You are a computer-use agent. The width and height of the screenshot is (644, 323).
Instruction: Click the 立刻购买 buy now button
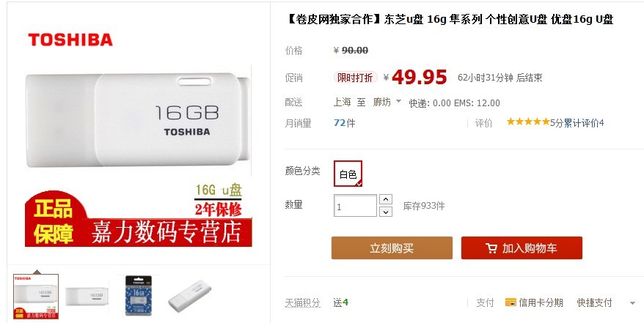pyautogui.click(x=392, y=248)
